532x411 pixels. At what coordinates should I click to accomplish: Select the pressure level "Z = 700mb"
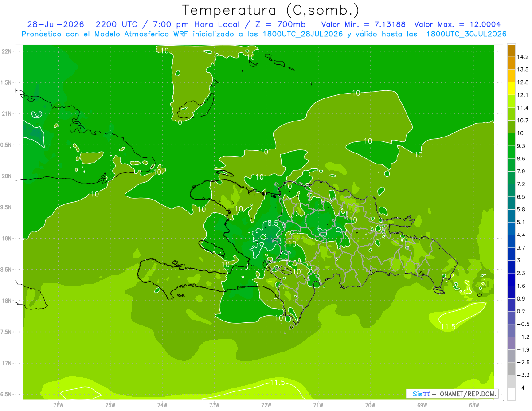[x=281, y=24]
